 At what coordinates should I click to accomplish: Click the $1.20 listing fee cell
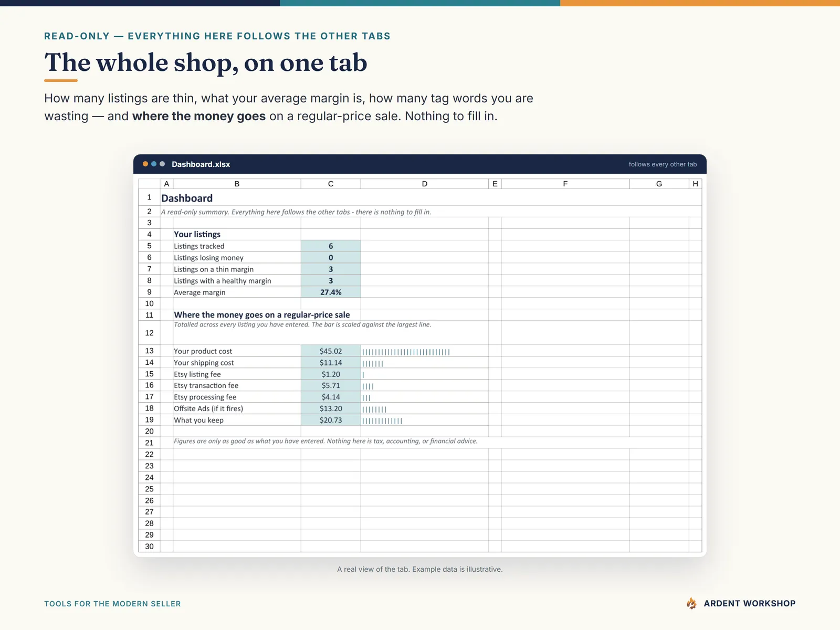331,374
